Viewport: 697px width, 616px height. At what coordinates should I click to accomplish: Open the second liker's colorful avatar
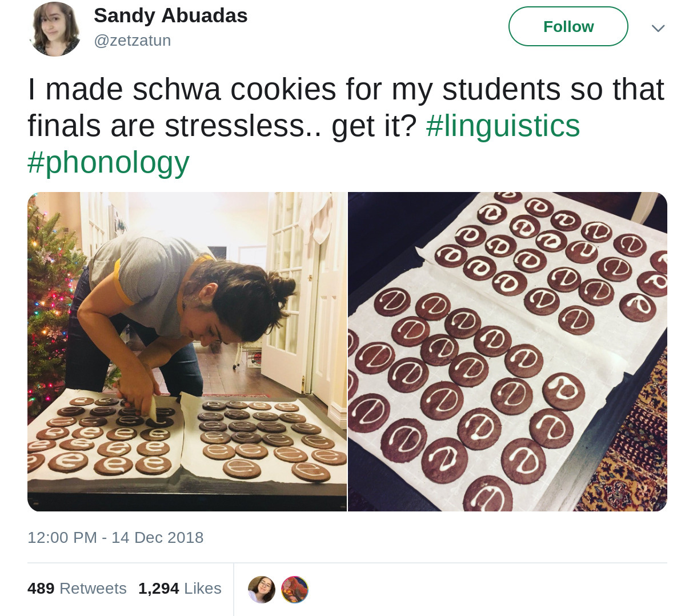click(x=295, y=589)
